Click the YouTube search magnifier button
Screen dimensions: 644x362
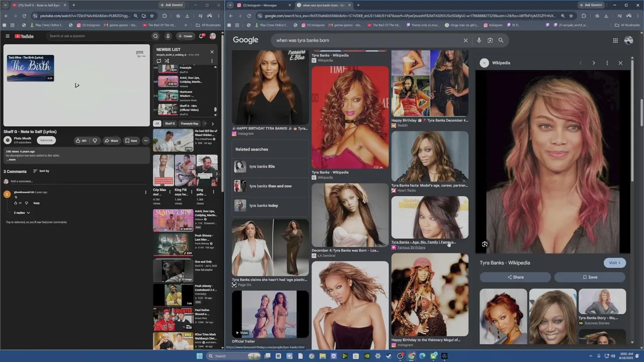tap(155, 36)
